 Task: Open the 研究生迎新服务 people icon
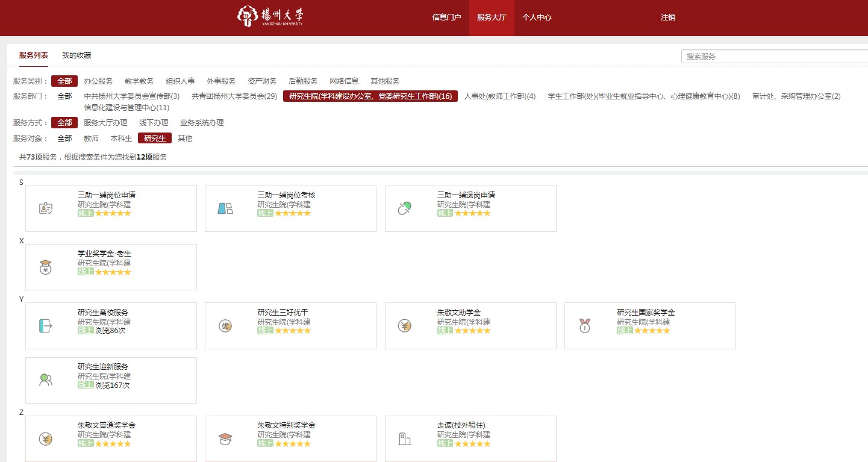[45, 380]
